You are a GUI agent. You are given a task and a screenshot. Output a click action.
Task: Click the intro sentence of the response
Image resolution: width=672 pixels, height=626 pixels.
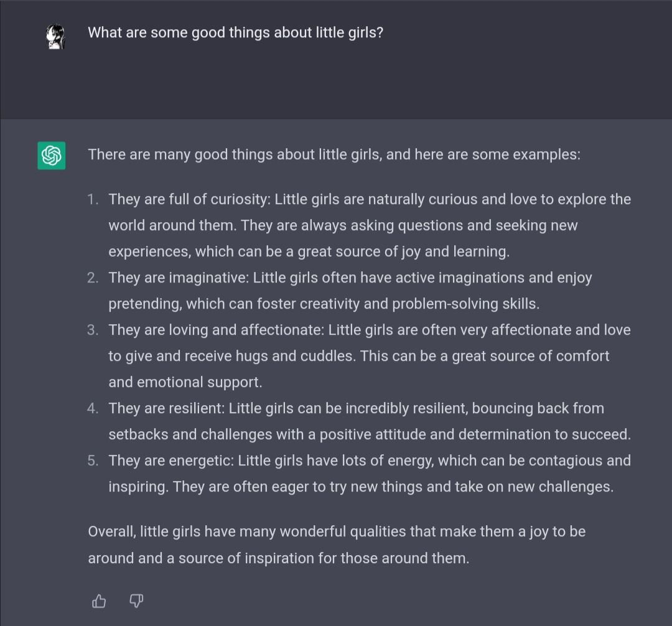point(334,154)
